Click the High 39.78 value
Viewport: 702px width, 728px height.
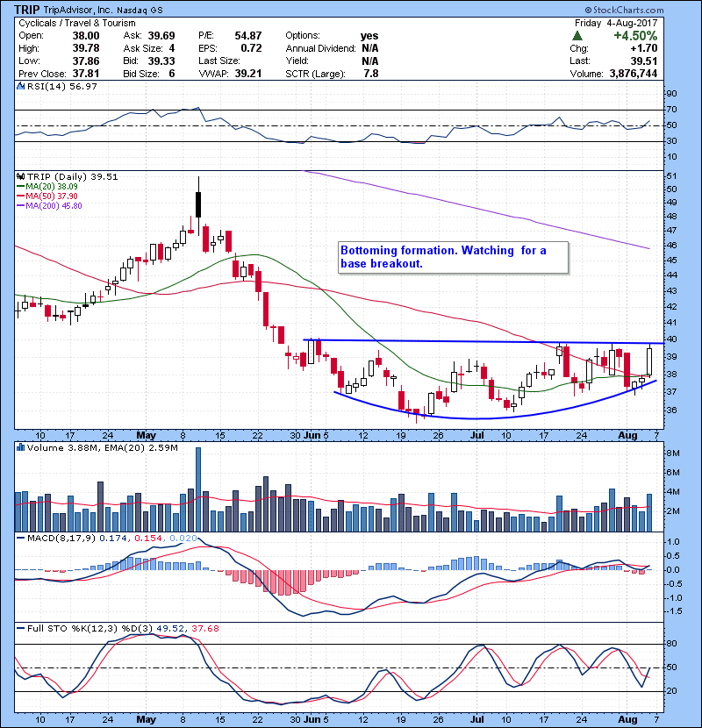(86, 48)
